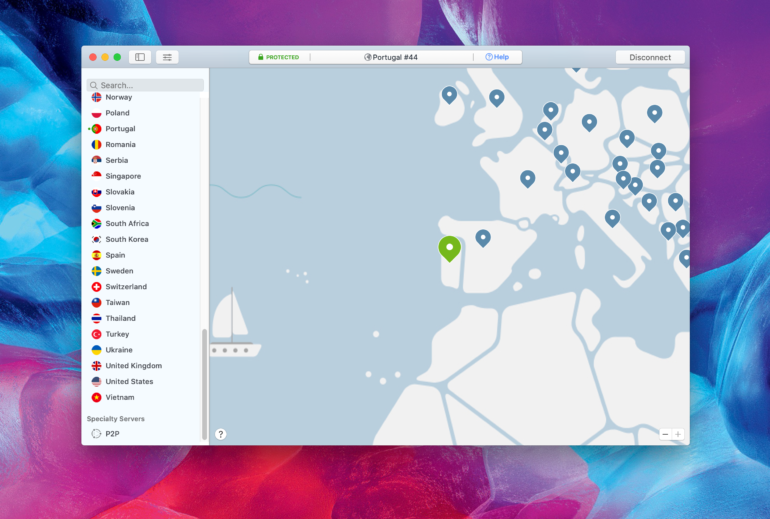The width and height of the screenshot is (770, 519).
Task: Click the Taiwan flag icon
Action: click(96, 302)
